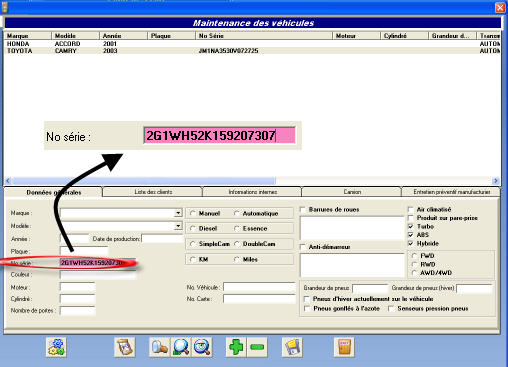Viewport: 508px width, 367px height.
Task: Focus the Plaque input field
Action: [84, 251]
